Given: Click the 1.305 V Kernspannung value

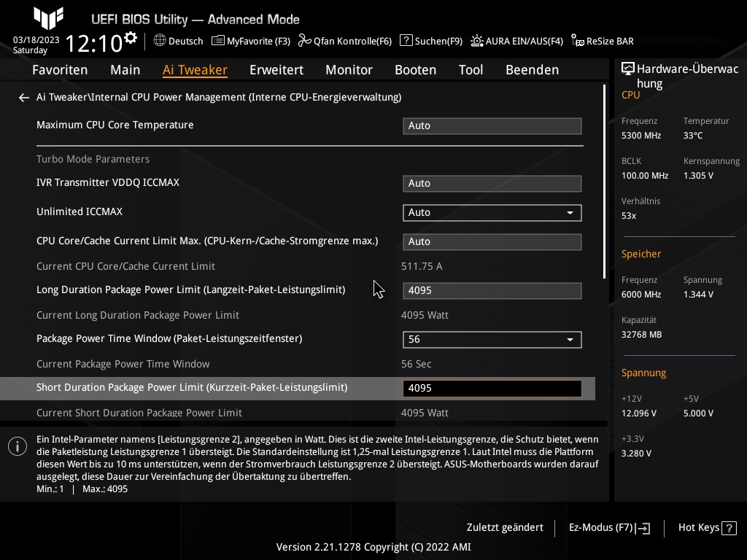Looking at the screenshot, I should pyautogui.click(x=698, y=176).
